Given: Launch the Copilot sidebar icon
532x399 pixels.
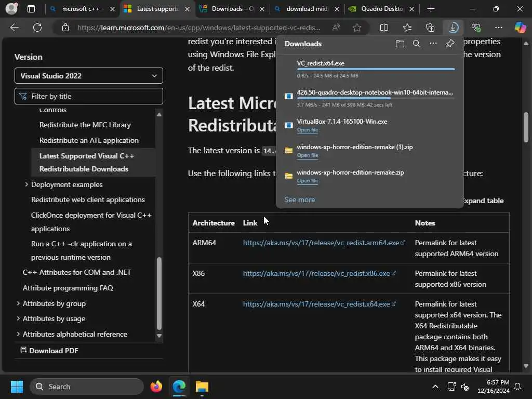Looking at the screenshot, I should click(520, 28).
